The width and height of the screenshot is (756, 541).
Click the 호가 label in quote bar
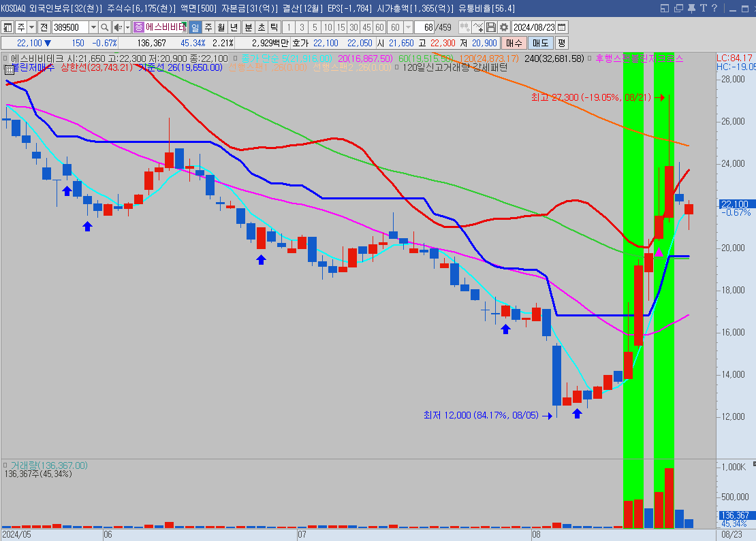point(300,43)
